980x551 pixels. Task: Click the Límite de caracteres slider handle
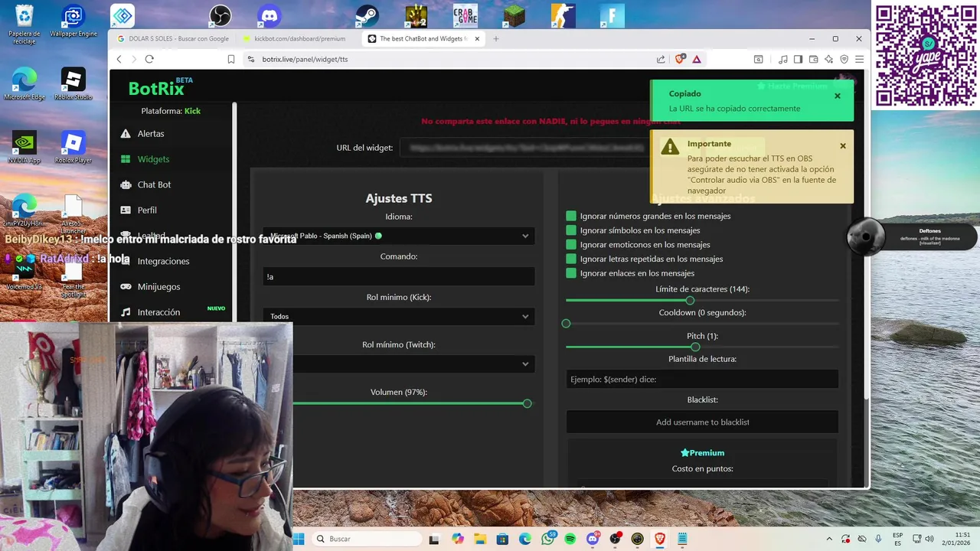click(x=690, y=301)
